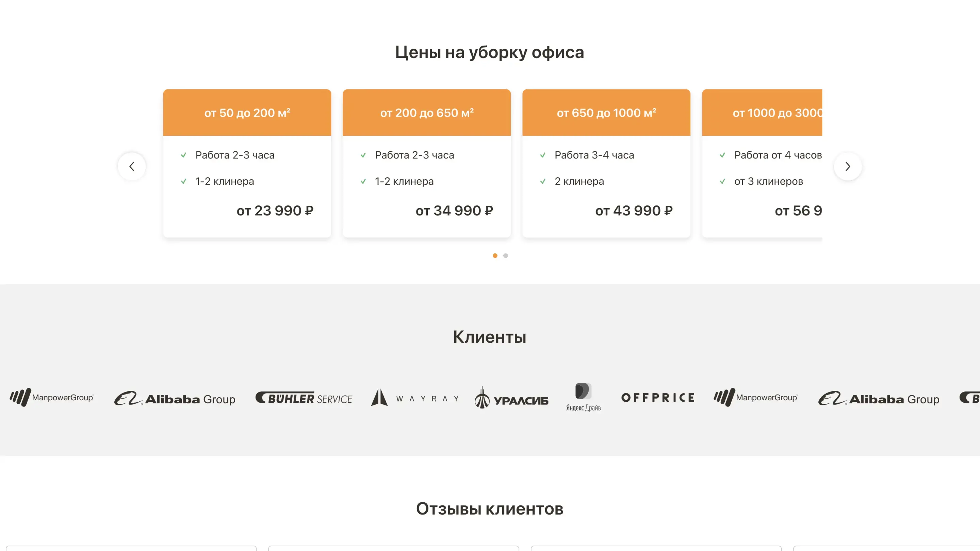Viewport: 980px width, 551px height.
Task: Click the OFFPRICE client logo
Action: 658,398
